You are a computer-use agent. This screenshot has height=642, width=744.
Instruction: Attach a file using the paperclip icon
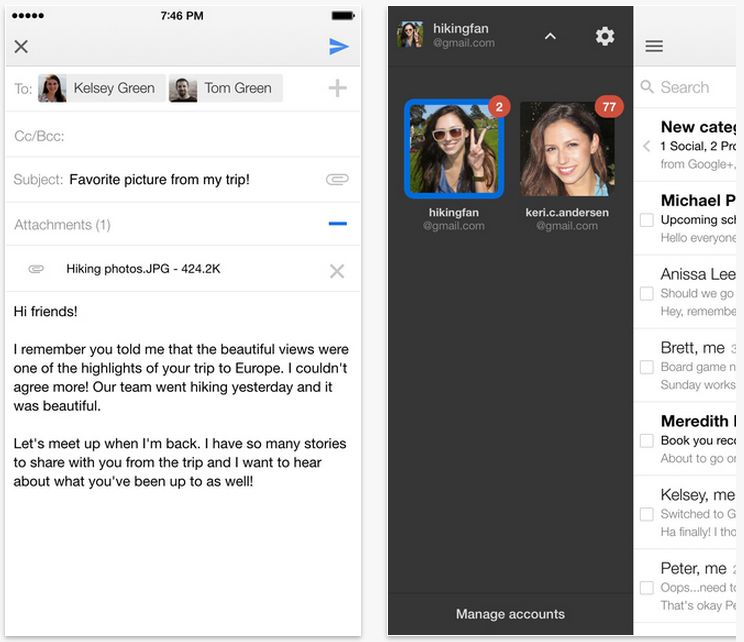coord(337,179)
